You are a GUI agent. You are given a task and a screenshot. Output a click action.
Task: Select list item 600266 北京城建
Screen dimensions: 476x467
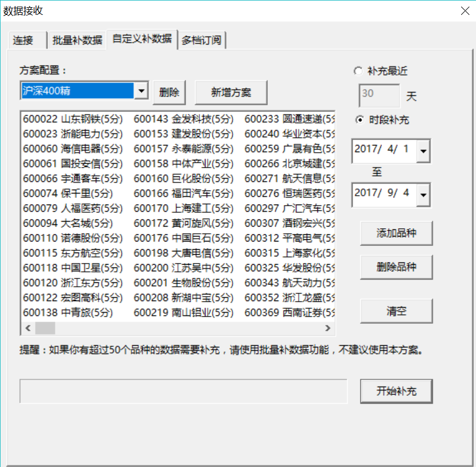[x=290, y=163]
